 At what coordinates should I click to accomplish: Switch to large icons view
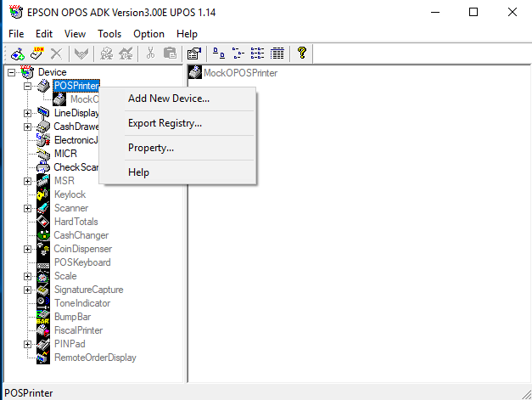219,54
